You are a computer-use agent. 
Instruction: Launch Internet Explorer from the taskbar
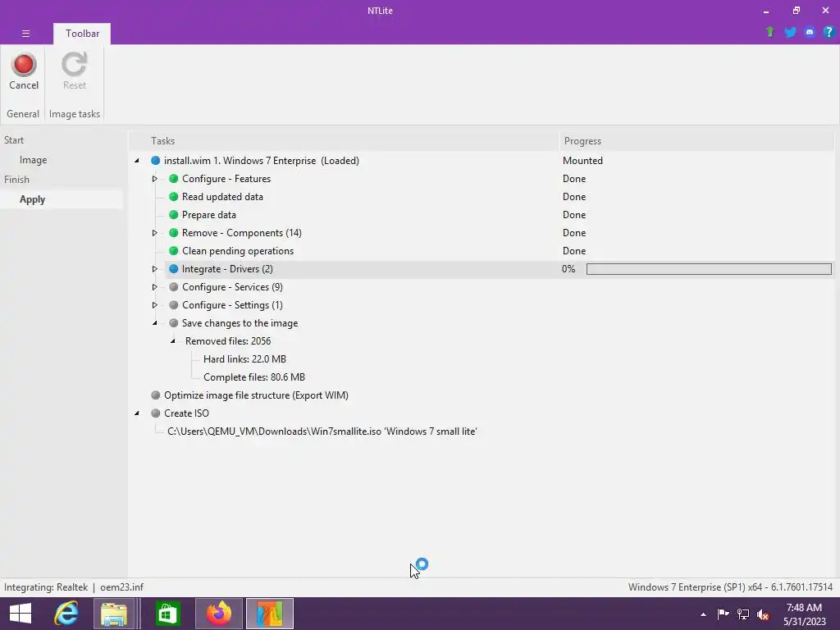(66, 614)
